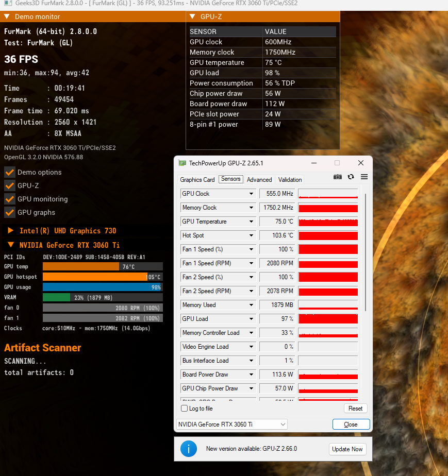Click the Hot Spot value field 103.6 °C
This screenshot has width=448, height=476.
pos(277,235)
